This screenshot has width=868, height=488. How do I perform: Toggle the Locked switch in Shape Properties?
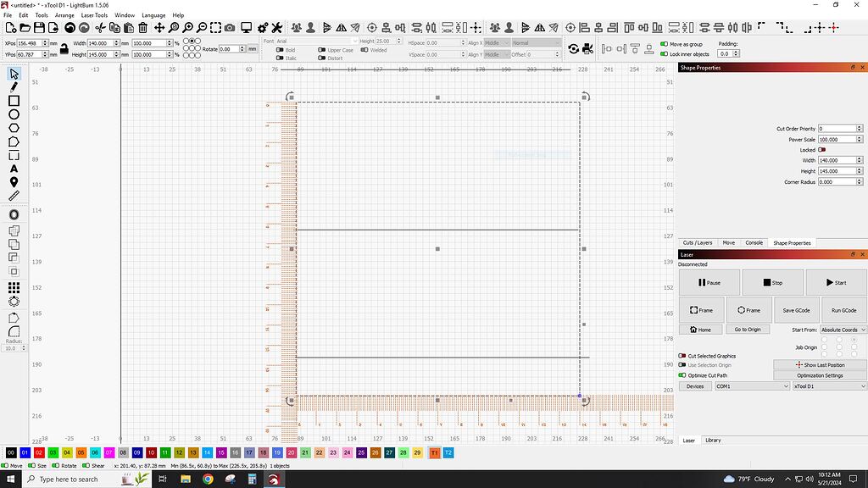point(823,149)
